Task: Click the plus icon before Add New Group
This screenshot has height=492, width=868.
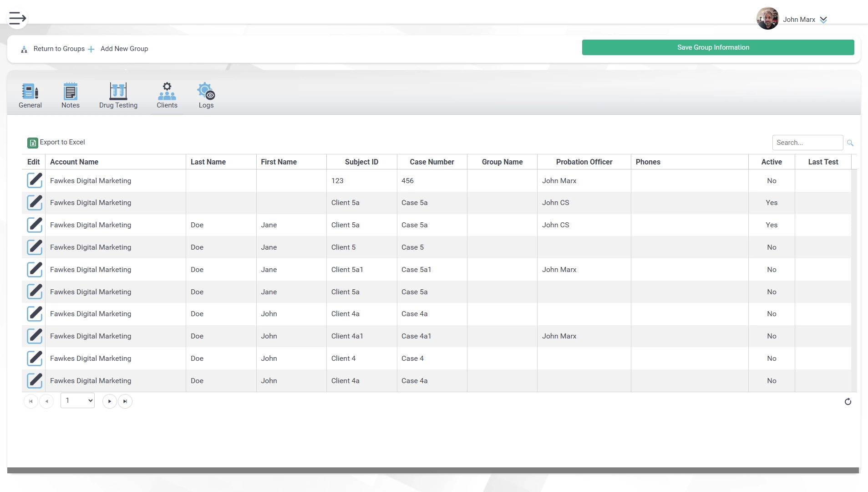Action: [91, 49]
